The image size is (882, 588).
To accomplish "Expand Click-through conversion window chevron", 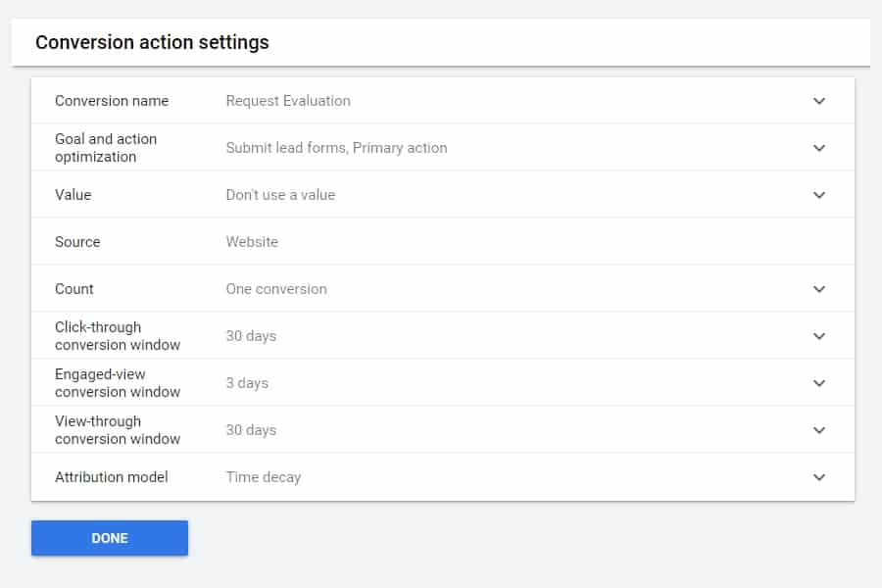I will 819,336.
